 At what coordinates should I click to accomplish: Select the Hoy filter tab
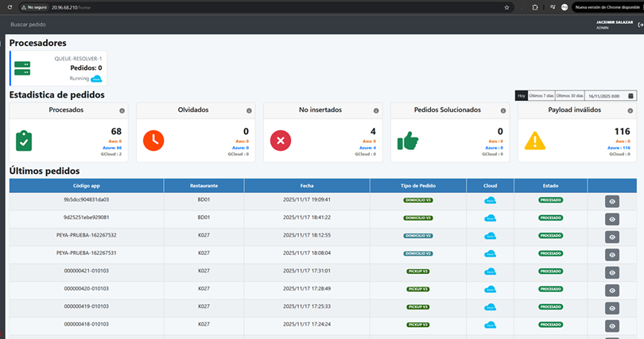(x=522, y=95)
